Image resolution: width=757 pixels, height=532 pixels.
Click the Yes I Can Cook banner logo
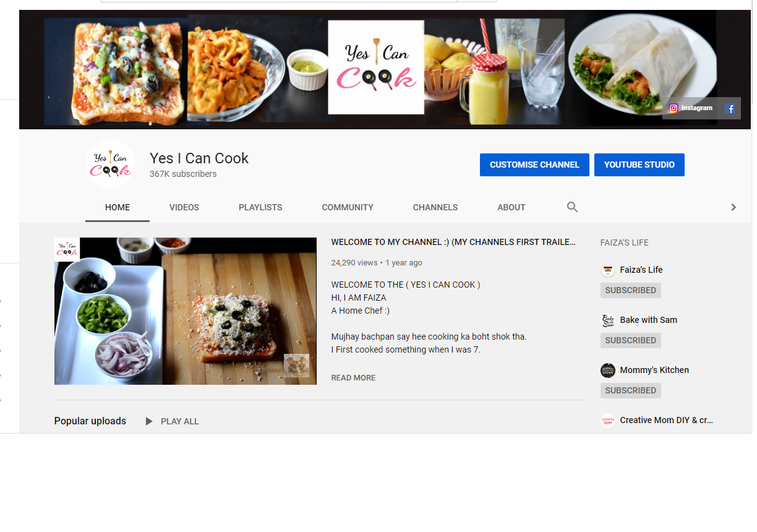pyautogui.click(x=376, y=67)
